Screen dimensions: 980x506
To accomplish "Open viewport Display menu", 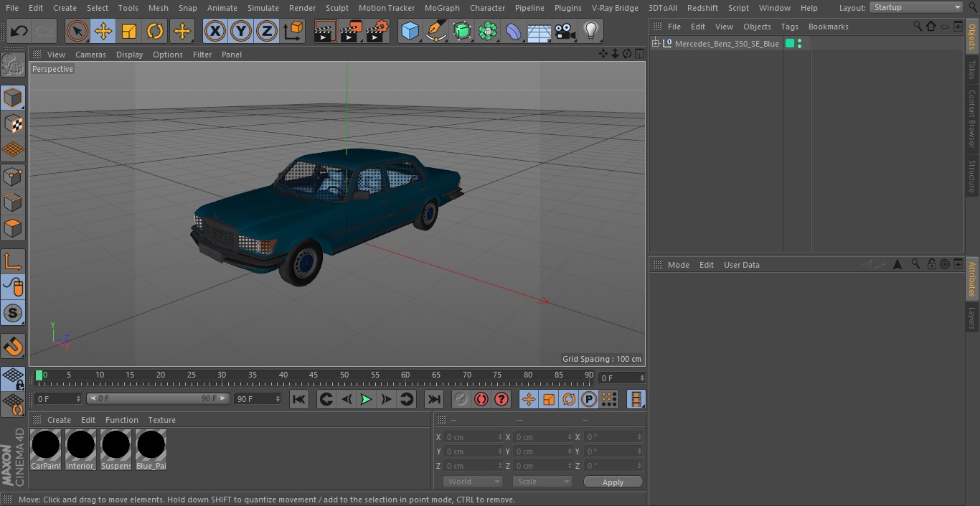I will (x=129, y=55).
